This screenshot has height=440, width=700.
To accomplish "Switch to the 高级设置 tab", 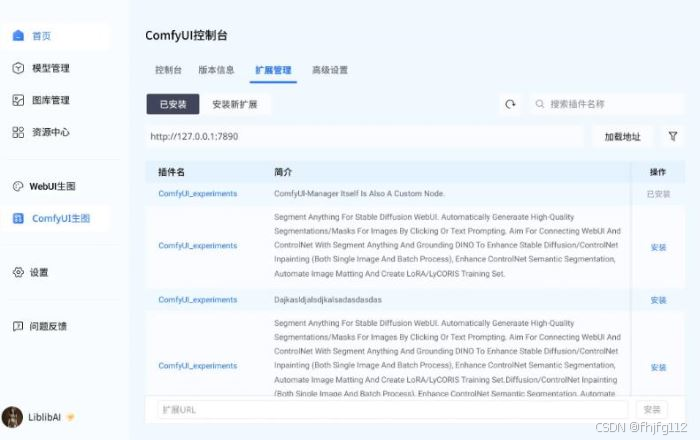I will (330, 70).
